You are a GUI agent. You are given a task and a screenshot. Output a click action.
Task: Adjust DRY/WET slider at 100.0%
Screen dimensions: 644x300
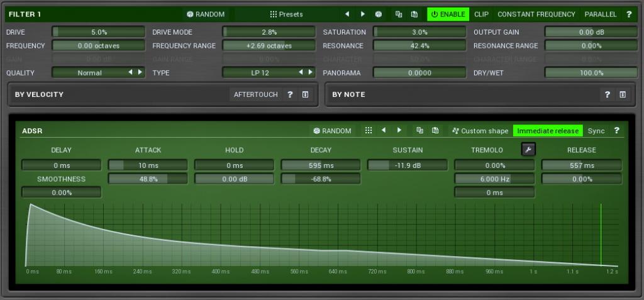click(591, 73)
